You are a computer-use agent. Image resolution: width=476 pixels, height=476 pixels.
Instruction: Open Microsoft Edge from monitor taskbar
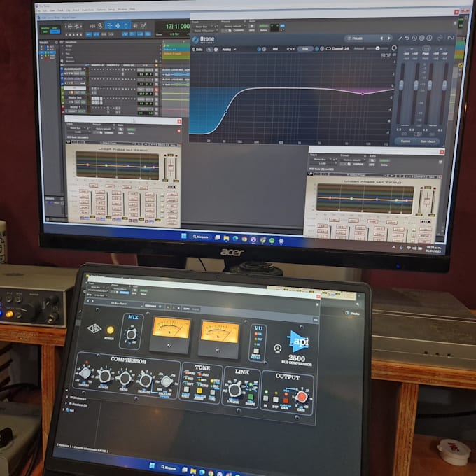pyautogui.click(x=235, y=239)
